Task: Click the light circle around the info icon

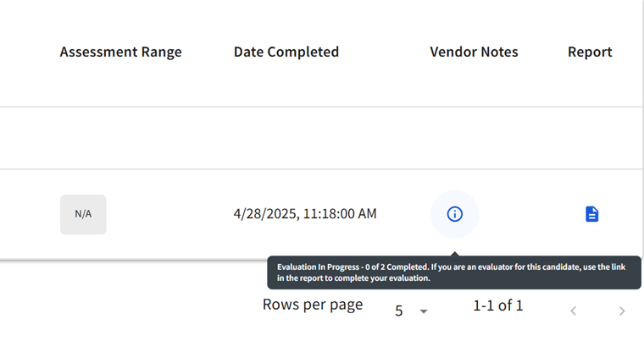Action: pos(455,214)
